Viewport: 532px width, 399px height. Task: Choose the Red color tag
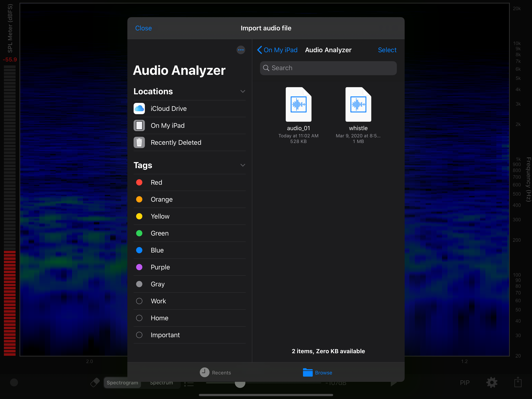pos(189,182)
